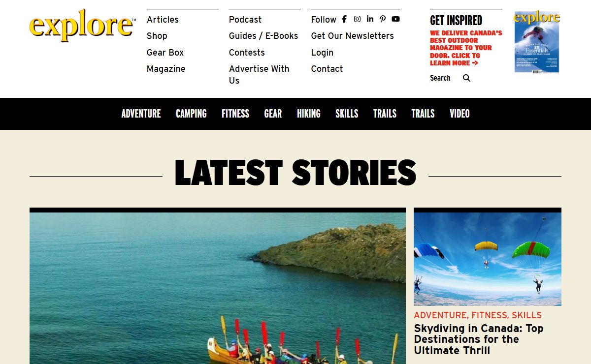Select the ADVENTURE category tab

tap(141, 114)
